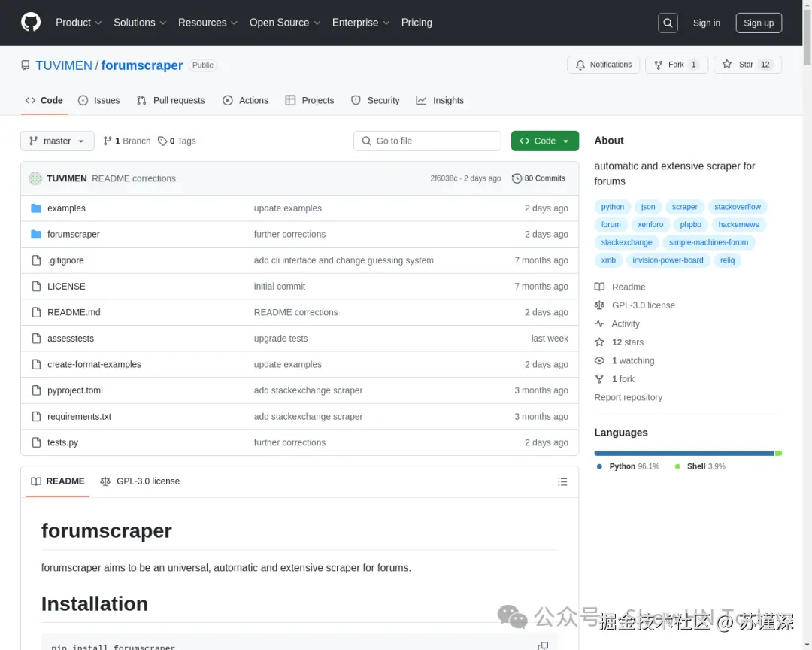Image resolution: width=812 pixels, height=650 pixels.
Task: Click the .gitignore file icon
Action: point(36,260)
